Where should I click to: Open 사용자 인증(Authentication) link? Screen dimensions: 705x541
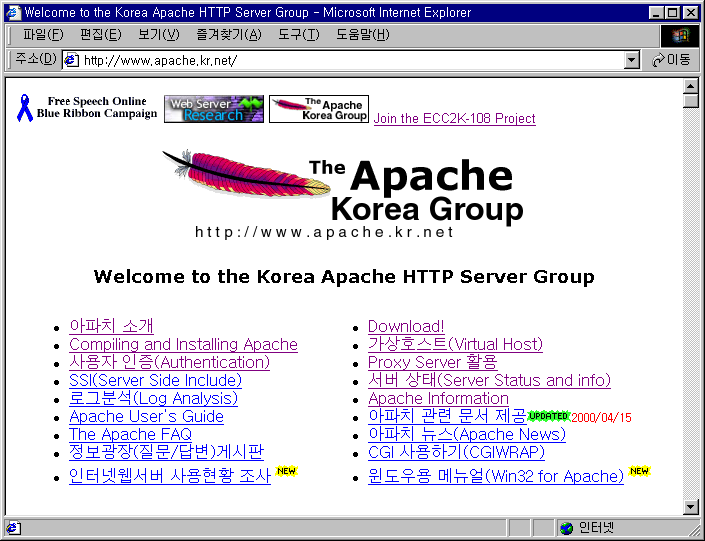tap(170, 362)
